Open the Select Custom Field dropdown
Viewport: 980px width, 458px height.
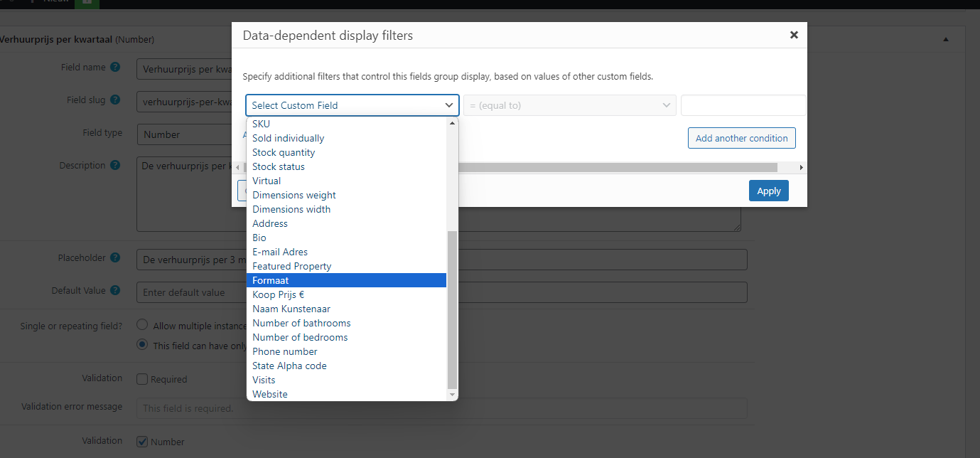[x=352, y=105]
